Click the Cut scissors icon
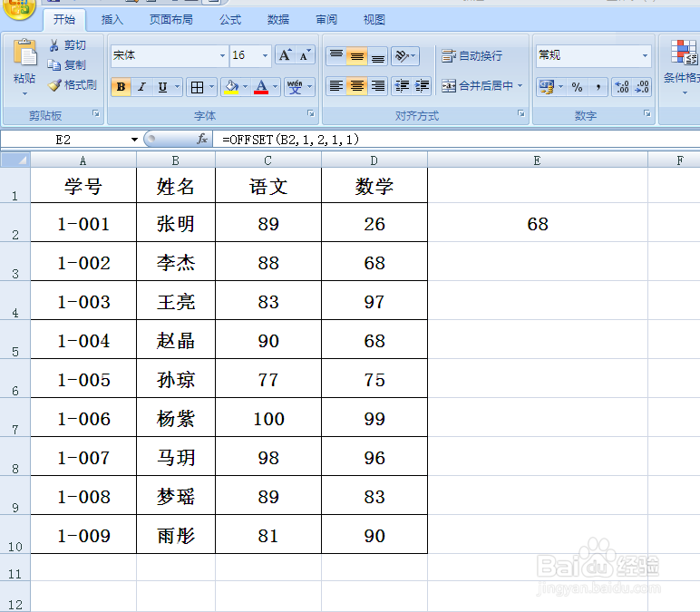 click(54, 45)
